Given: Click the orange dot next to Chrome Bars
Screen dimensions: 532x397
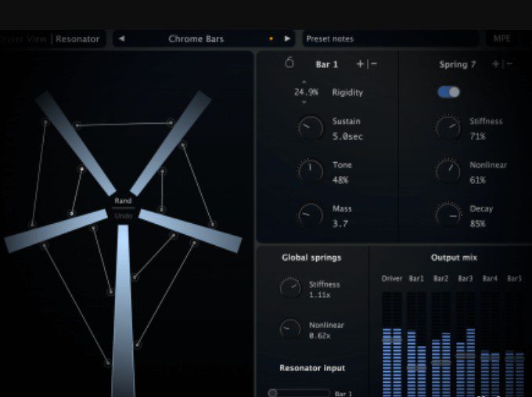Looking at the screenshot, I should pos(271,38).
